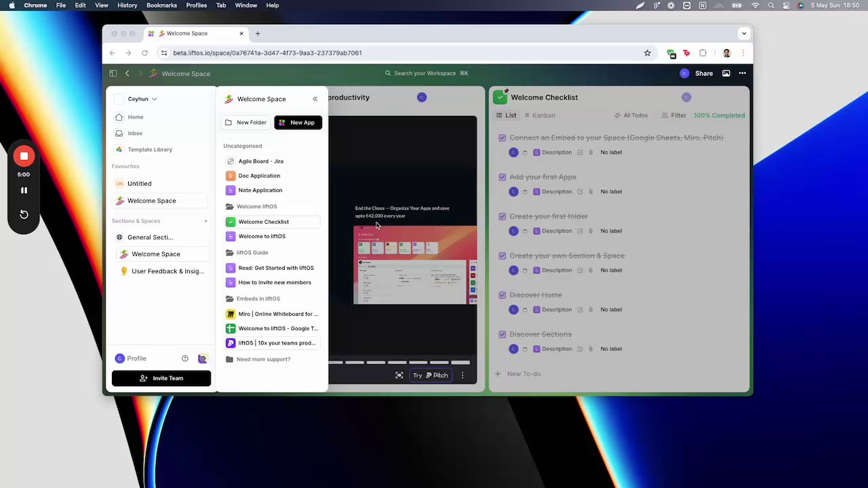Image resolution: width=868 pixels, height=488 pixels.
Task: Open the Template Library
Action: pos(150,150)
